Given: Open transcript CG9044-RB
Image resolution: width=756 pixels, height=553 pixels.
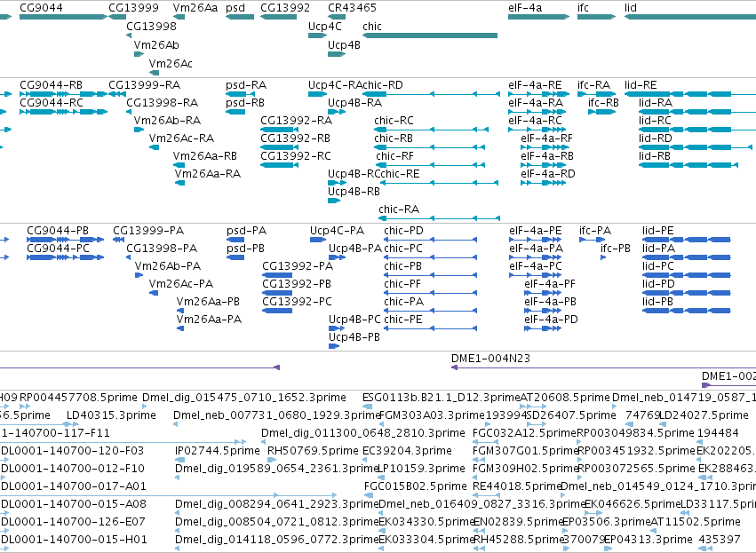Looking at the screenshot, I should click(x=52, y=85).
